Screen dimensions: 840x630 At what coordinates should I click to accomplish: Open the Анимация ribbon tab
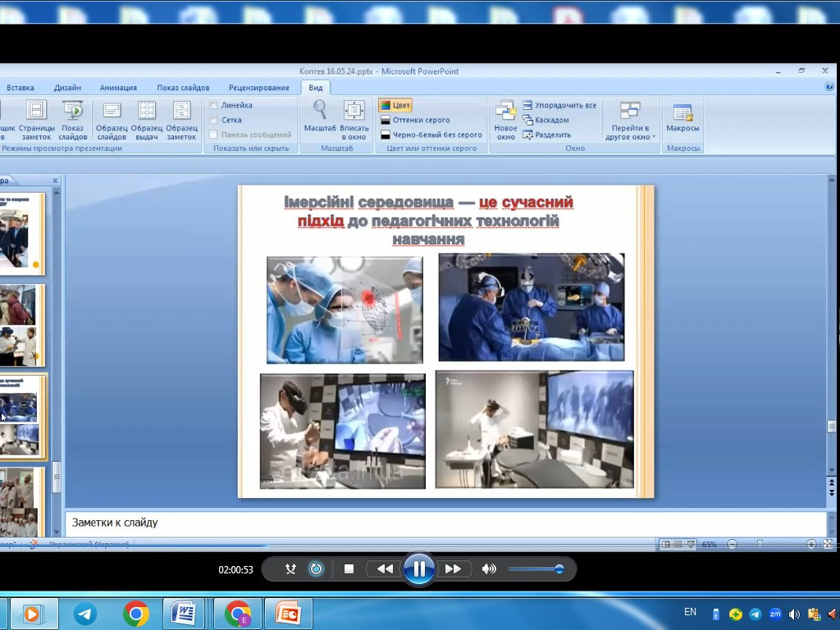[118, 87]
